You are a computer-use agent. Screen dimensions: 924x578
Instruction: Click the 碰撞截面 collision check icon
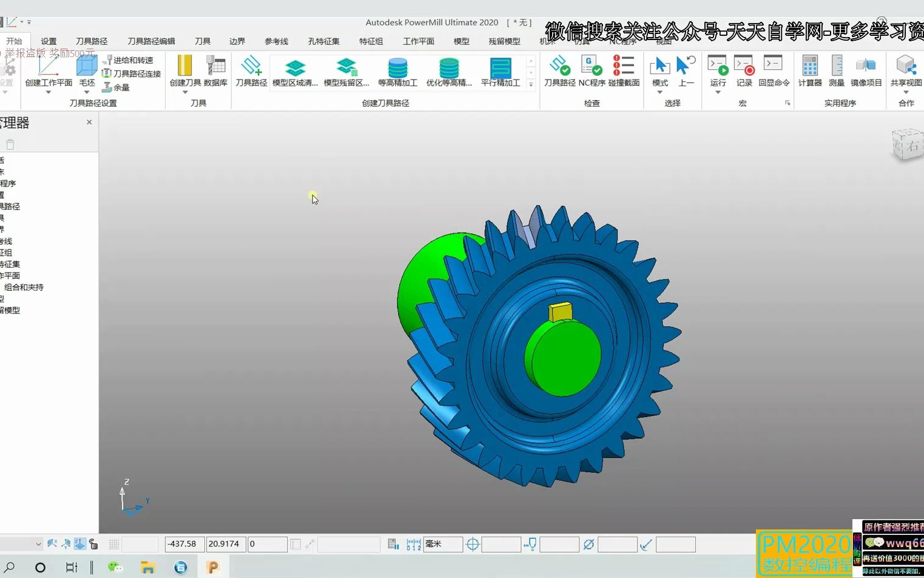click(x=624, y=71)
